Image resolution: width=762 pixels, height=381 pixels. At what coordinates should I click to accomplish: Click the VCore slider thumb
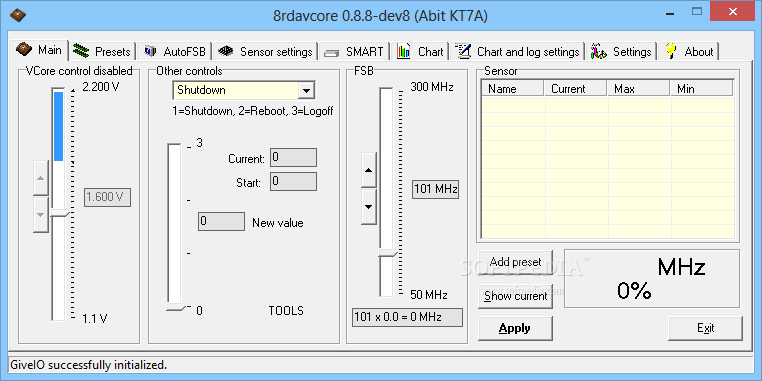60,214
